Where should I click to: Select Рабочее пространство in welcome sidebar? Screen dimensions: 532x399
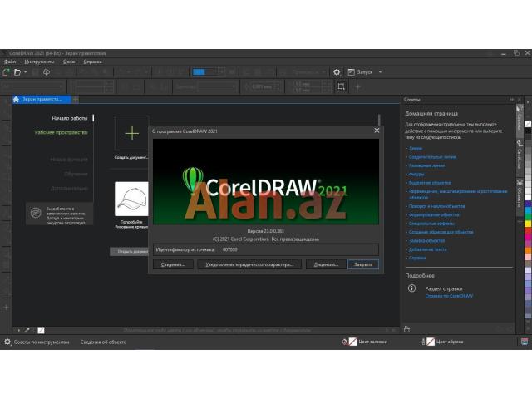61,132
